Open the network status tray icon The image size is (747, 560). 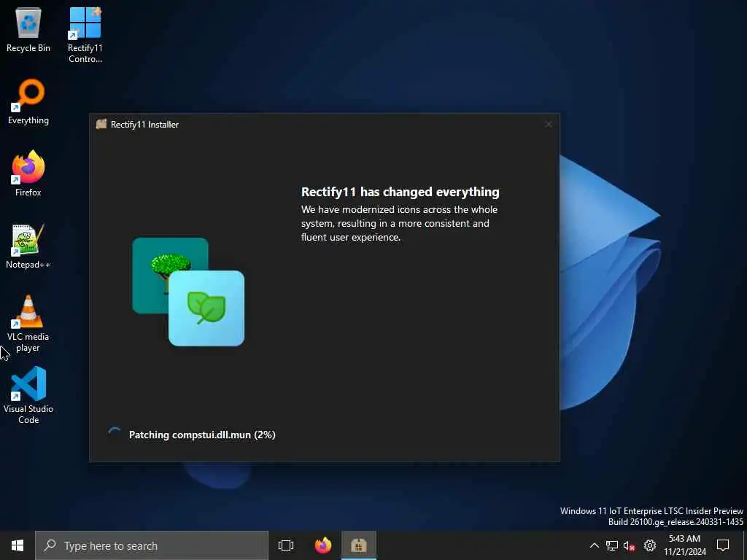[612, 545]
